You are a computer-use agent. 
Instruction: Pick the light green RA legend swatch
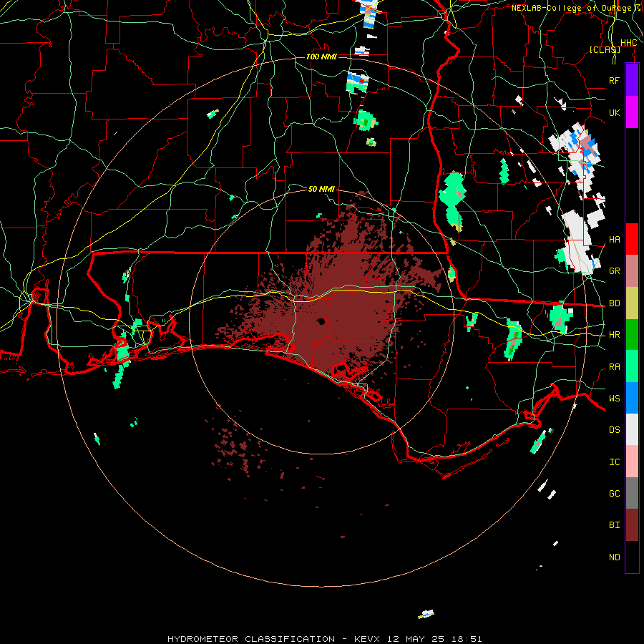pos(632,366)
